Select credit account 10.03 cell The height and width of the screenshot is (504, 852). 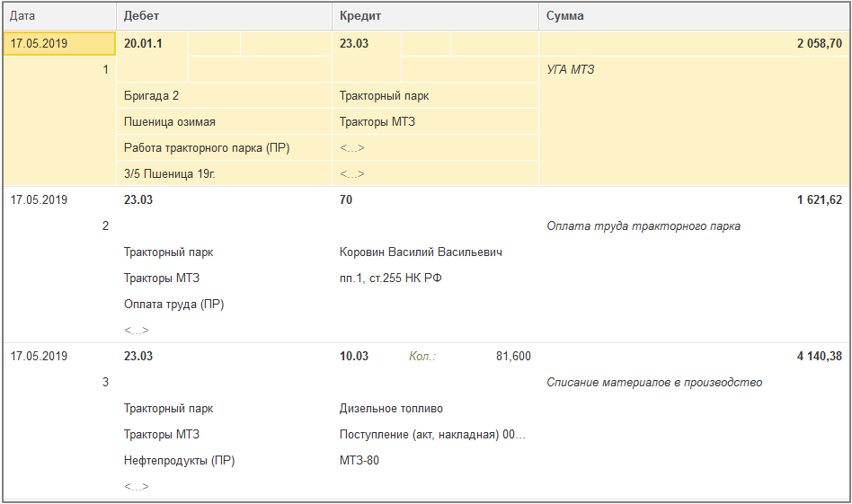[354, 357]
